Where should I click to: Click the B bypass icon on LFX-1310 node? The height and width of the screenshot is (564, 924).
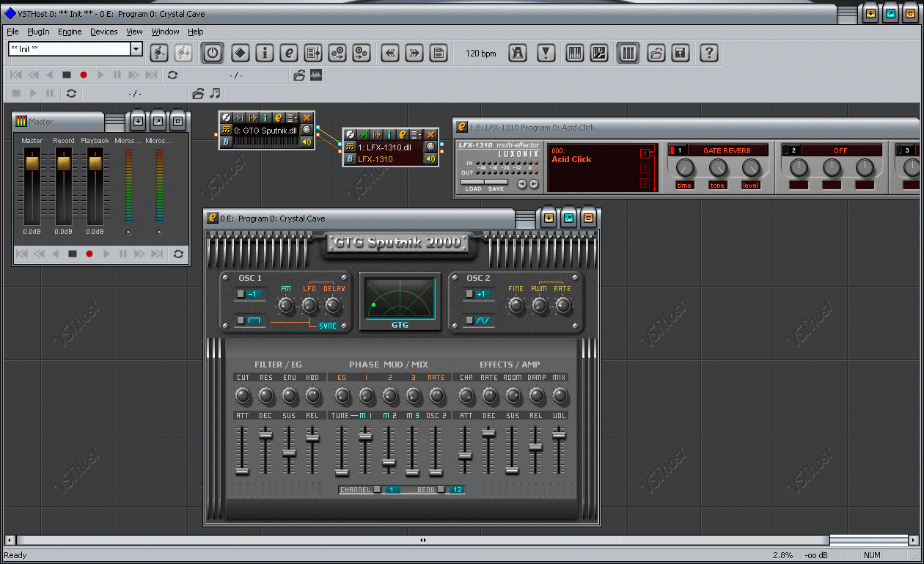tap(350, 158)
